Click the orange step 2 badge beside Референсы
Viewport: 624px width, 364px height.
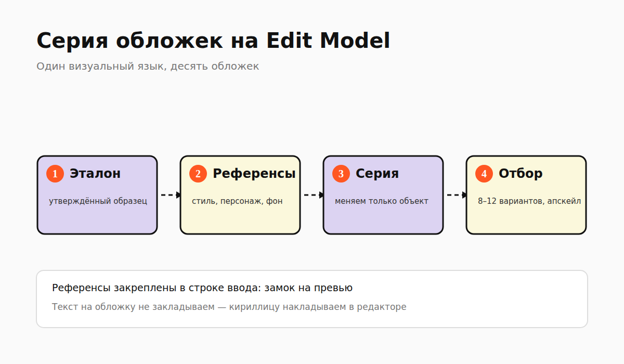198,174
